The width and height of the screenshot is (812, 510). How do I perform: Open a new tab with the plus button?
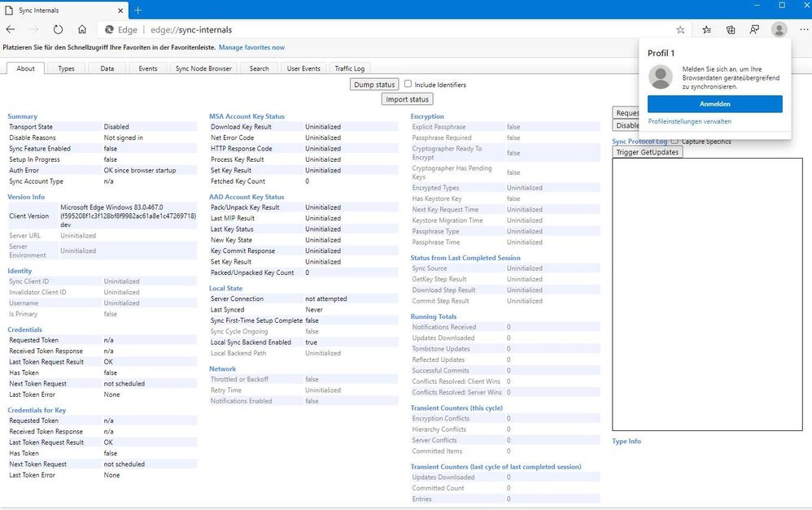click(x=138, y=11)
